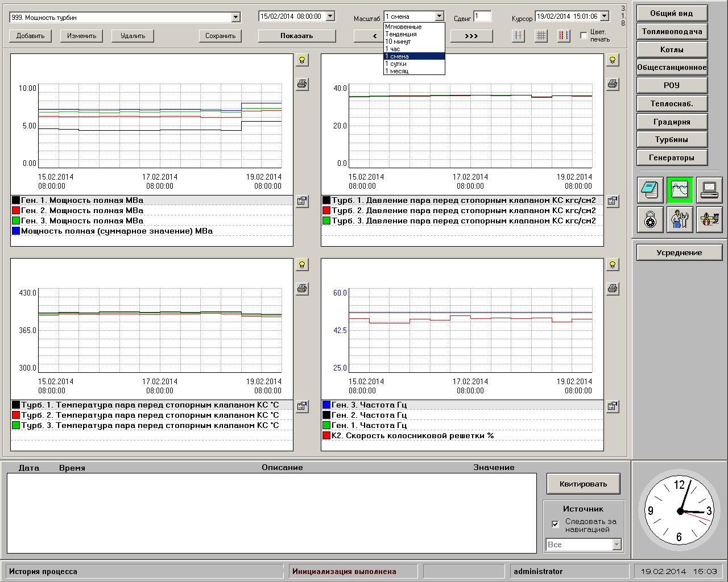Click the printer icon beside generator power chart
Viewport: 728px width, 582px height.
[x=302, y=84]
